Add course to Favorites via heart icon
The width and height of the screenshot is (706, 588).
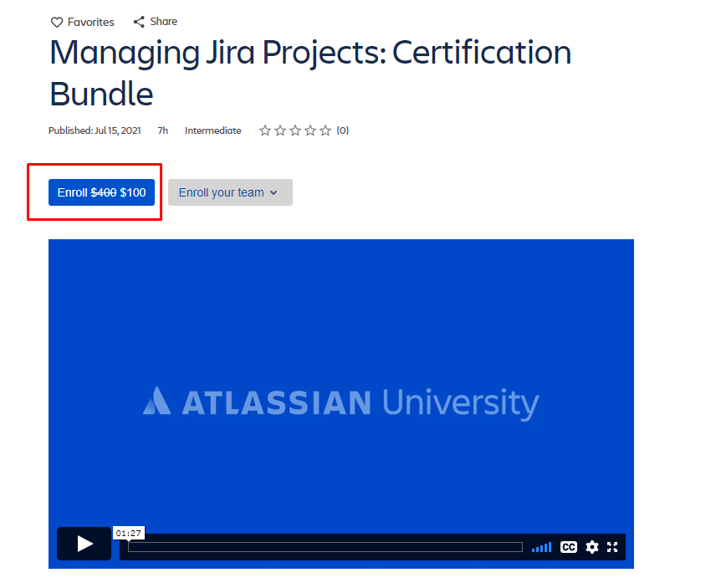(57, 22)
